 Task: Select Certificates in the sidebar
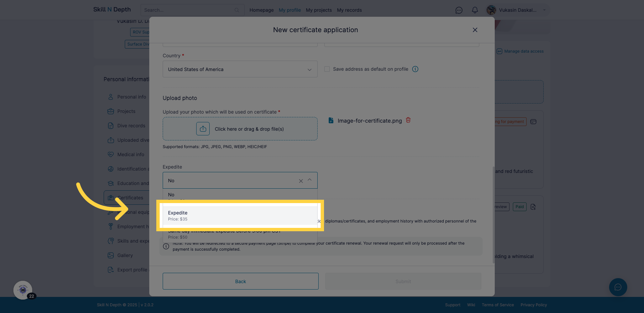coord(130,198)
